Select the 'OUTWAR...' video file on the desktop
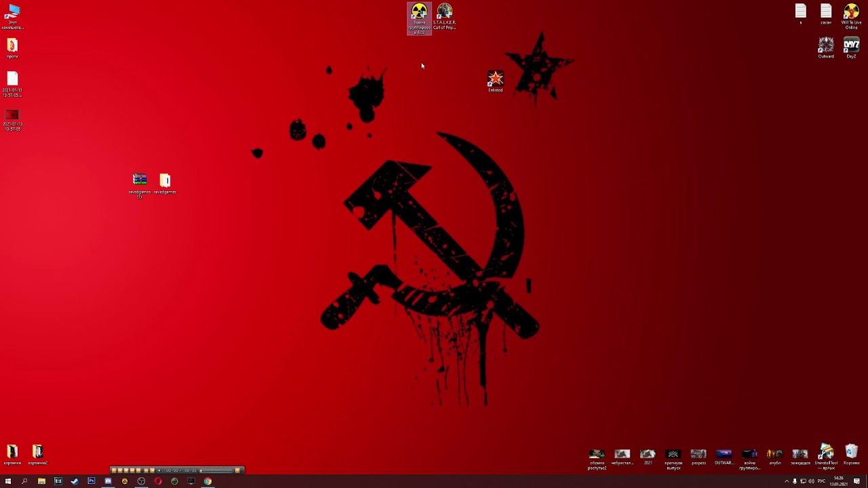Image resolution: width=868 pixels, height=488 pixels. 724,456
